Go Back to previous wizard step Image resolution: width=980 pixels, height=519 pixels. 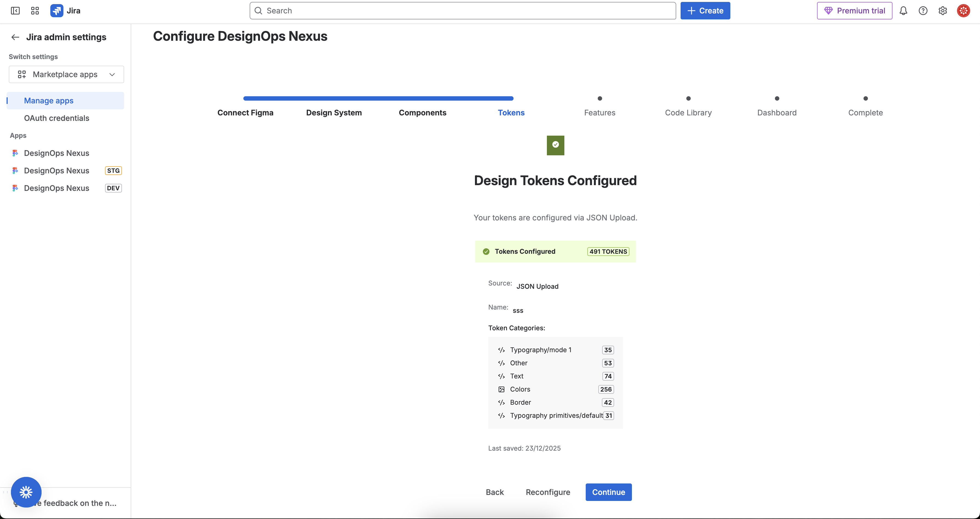[x=495, y=492]
